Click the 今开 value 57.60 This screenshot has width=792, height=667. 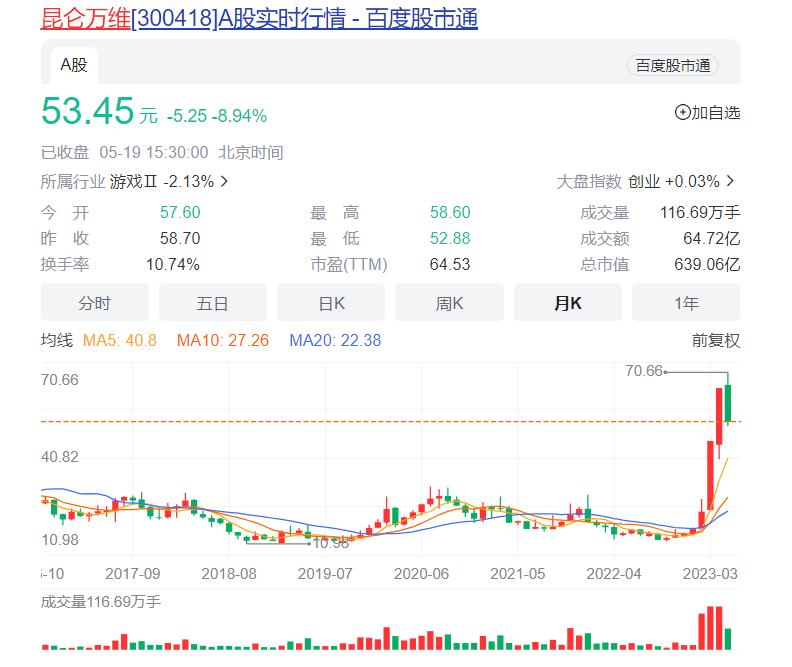click(x=180, y=212)
